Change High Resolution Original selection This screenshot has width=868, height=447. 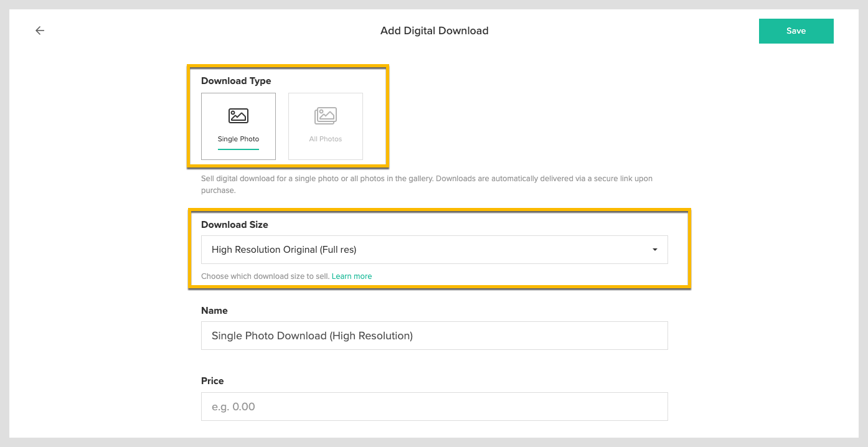(x=434, y=249)
